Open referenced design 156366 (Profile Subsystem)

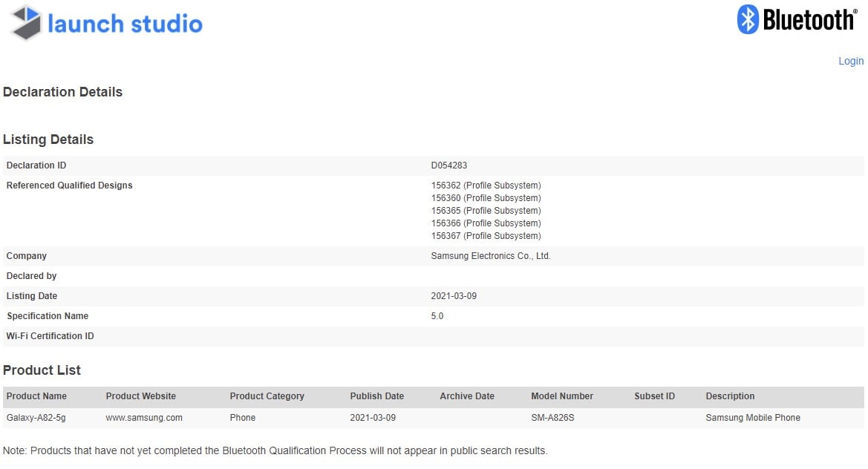coord(486,223)
